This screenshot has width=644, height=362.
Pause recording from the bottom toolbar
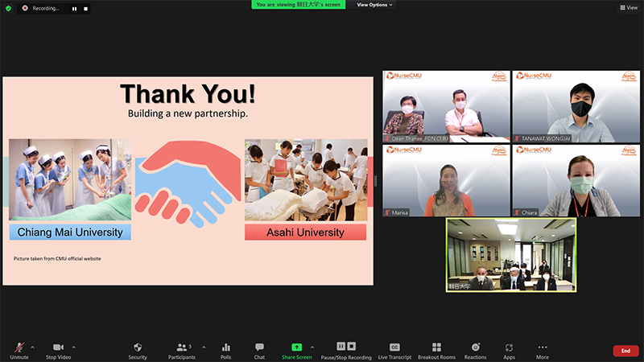point(341,347)
